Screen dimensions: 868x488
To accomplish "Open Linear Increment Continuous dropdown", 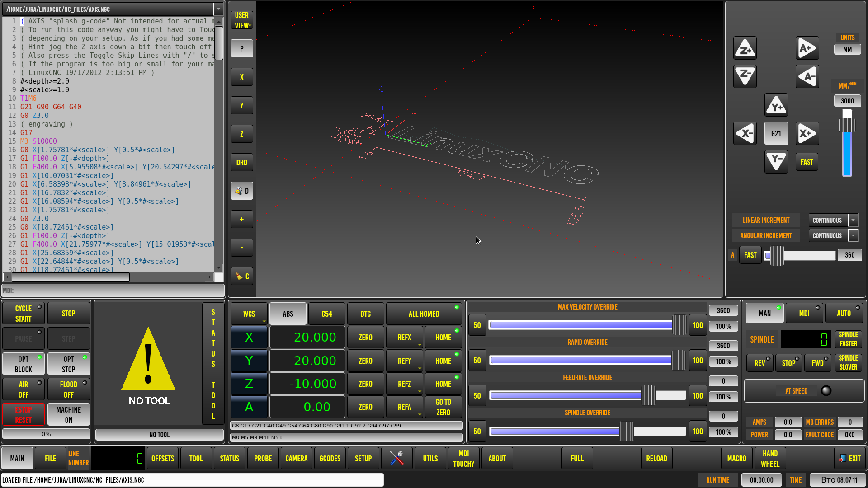I will (853, 220).
